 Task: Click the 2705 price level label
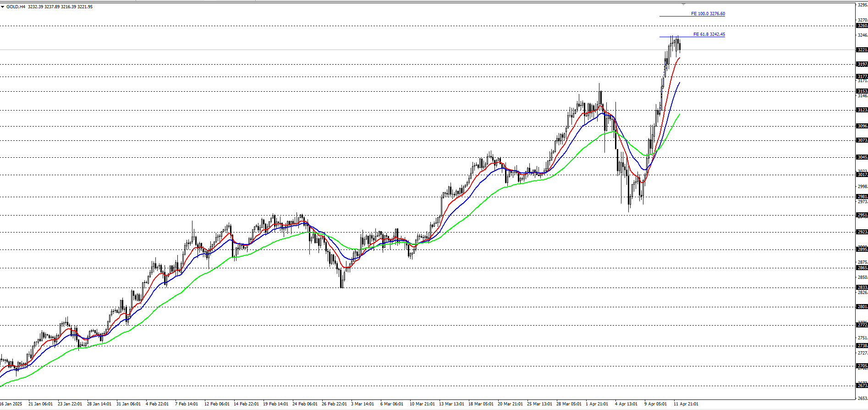(x=862, y=366)
